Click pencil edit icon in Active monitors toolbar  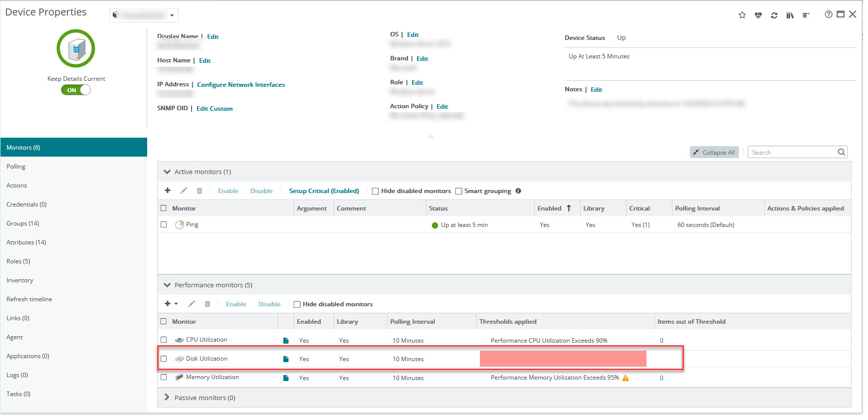tap(184, 191)
